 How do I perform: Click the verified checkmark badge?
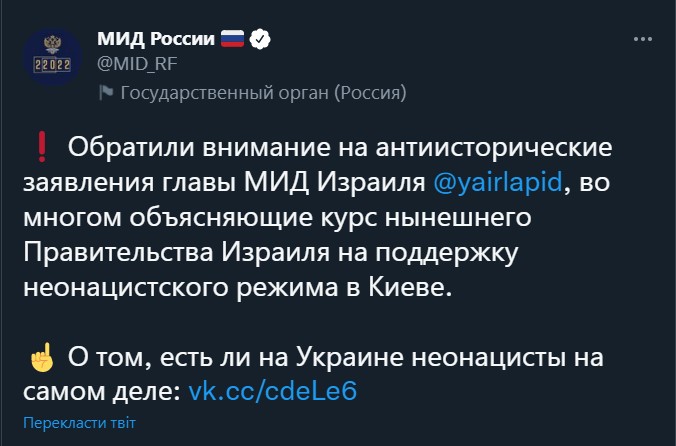(x=260, y=39)
